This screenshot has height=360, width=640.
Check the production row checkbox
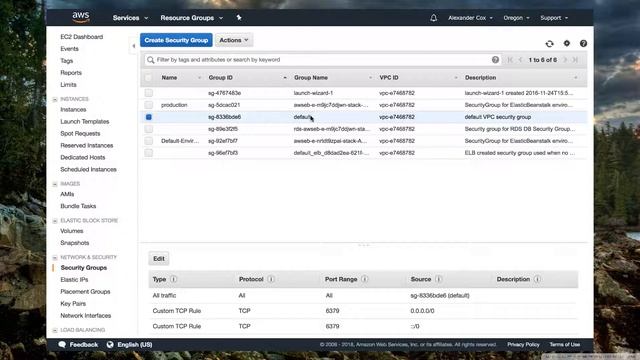pyautogui.click(x=149, y=105)
